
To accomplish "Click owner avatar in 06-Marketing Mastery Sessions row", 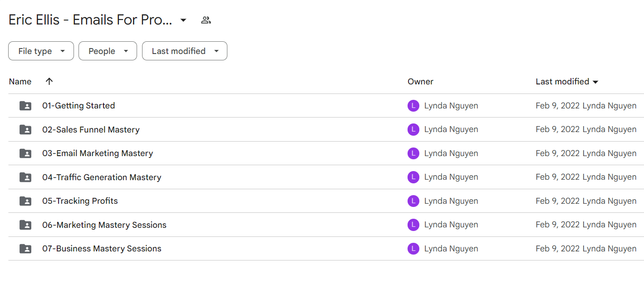I will tap(413, 225).
